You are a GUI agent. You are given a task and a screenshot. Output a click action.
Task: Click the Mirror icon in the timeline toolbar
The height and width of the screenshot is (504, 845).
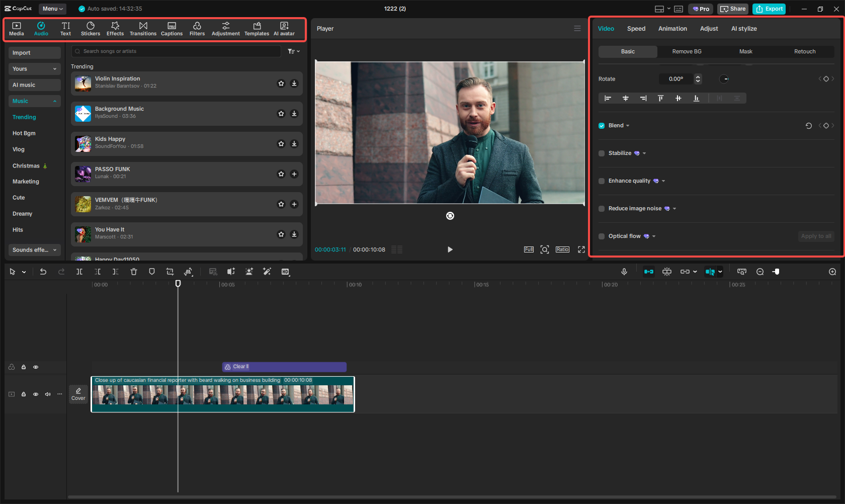(x=189, y=272)
